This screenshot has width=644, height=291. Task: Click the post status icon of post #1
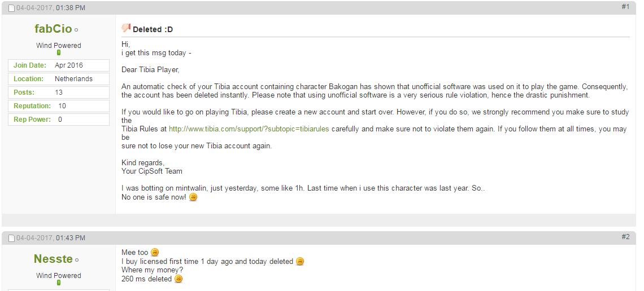(11, 8)
